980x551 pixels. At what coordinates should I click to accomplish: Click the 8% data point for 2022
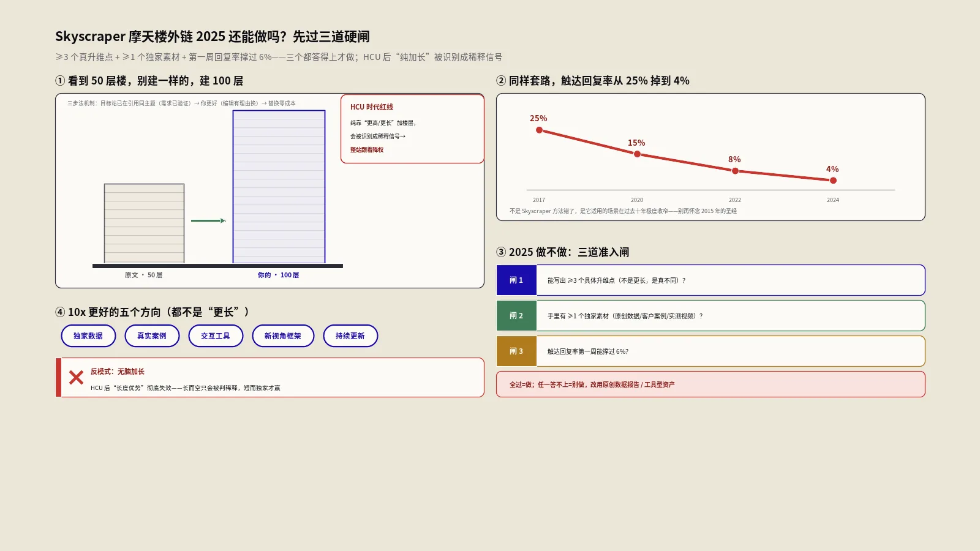pos(735,171)
